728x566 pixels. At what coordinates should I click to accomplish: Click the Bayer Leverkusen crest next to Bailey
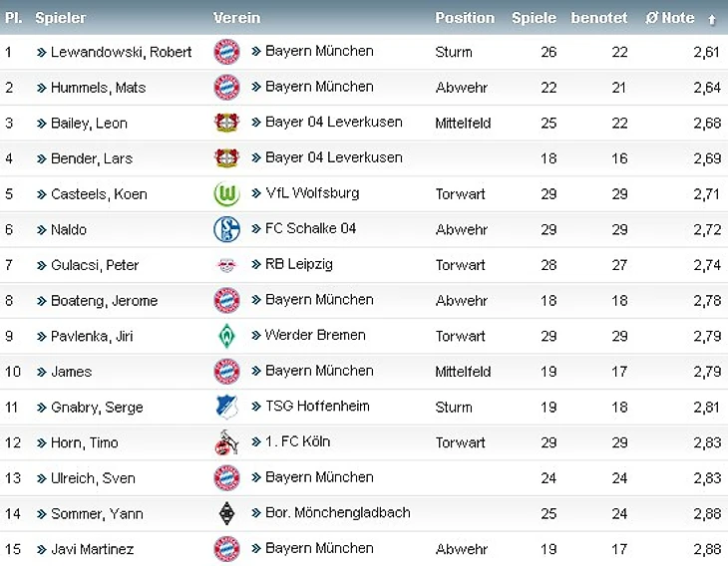(x=226, y=123)
